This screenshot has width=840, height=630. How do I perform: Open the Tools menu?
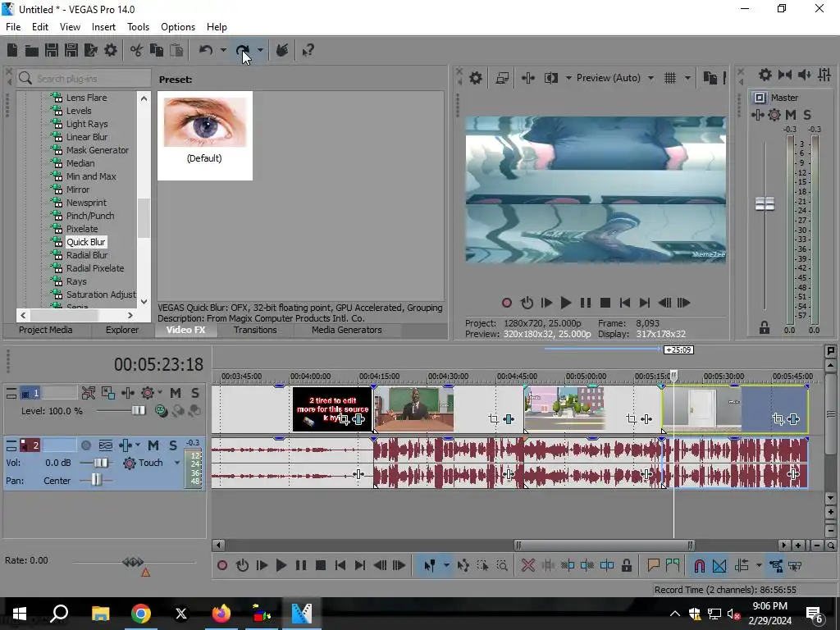click(x=138, y=27)
